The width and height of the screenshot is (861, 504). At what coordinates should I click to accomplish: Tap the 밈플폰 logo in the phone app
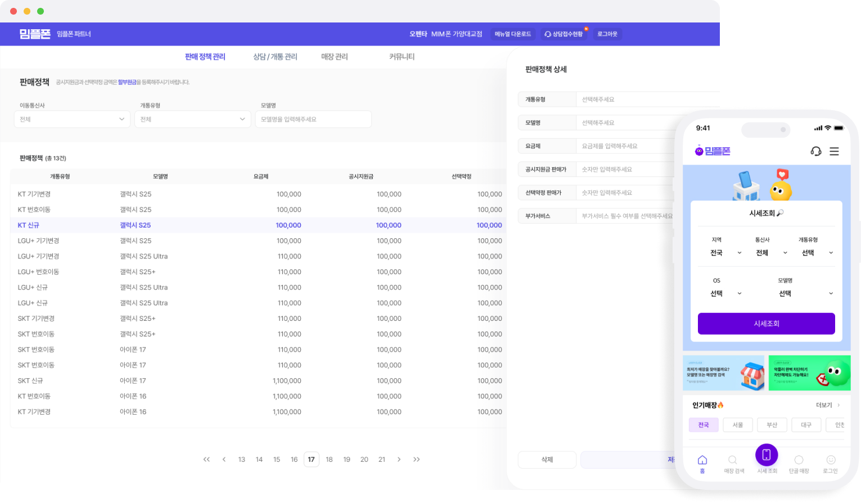coord(713,151)
